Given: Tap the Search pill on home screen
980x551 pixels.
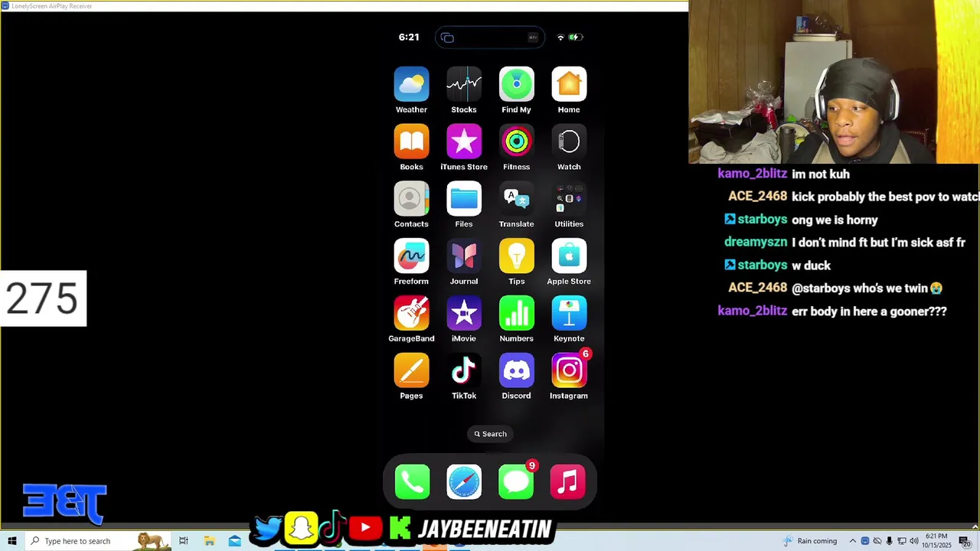Looking at the screenshot, I should (490, 434).
